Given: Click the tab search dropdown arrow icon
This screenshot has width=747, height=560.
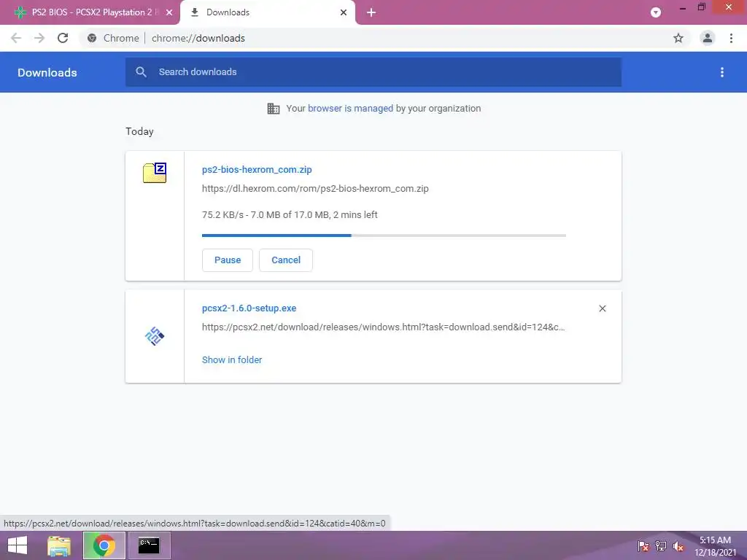Looking at the screenshot, I should click(x=656, y=12).
